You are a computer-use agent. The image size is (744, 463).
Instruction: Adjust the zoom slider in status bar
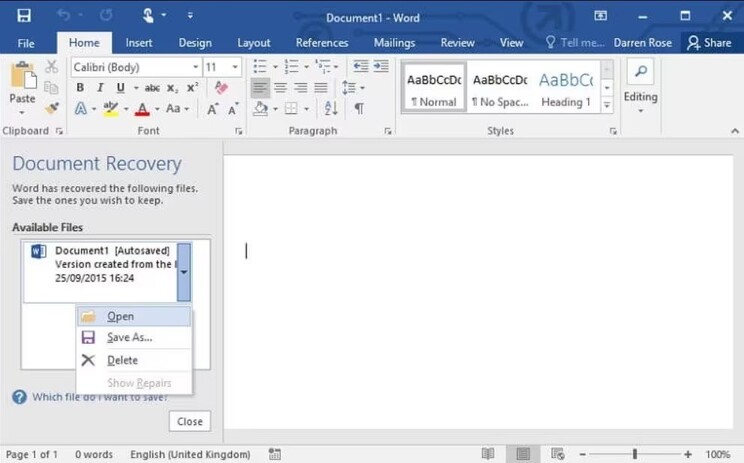(x=634, y=454)
